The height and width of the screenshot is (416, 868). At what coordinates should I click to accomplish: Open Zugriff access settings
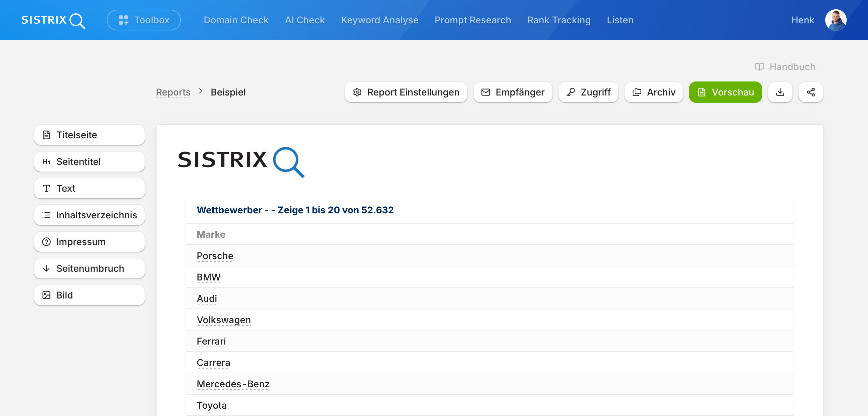(588, 92)
